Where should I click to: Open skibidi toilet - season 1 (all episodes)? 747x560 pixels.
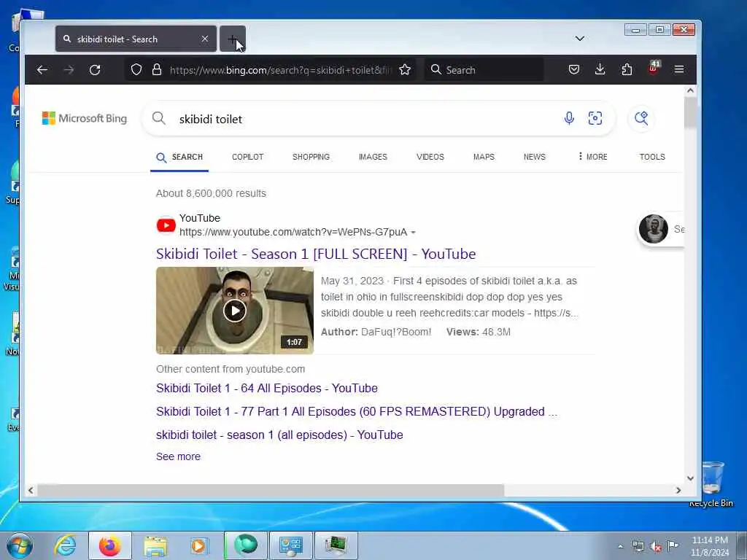(279, 435)
